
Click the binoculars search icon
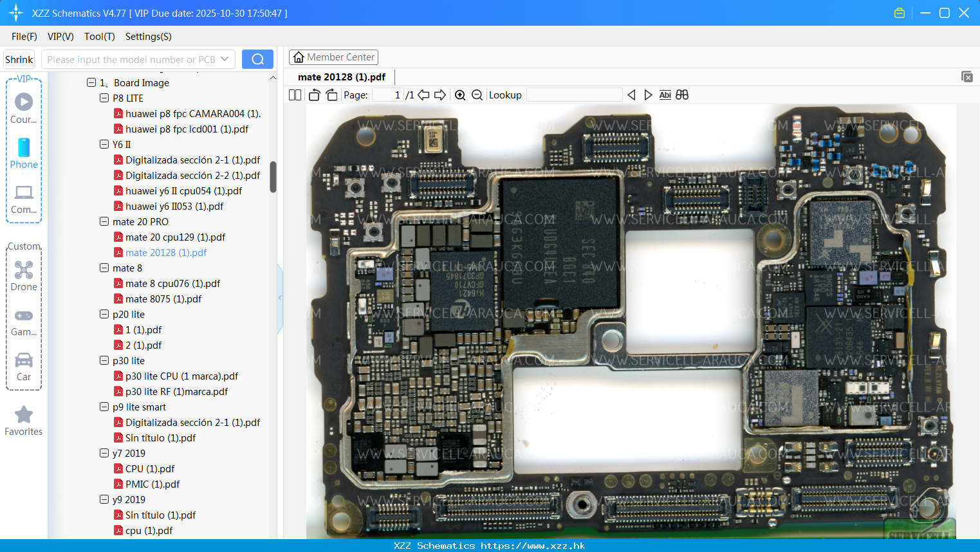(682, 95)
